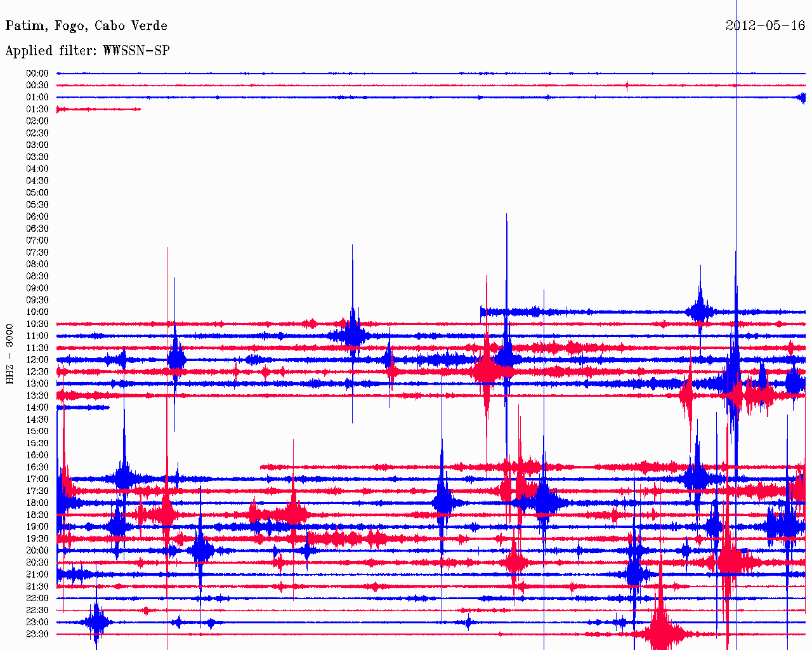Select the 15:30 time label
The image size is (812, 650).
tap(37, 443)
